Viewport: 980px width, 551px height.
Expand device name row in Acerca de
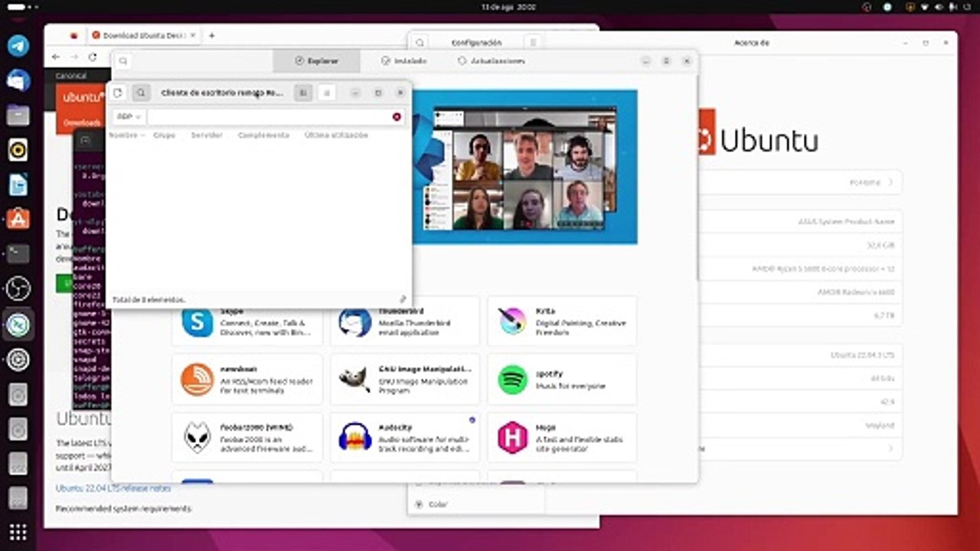pos(802,183)
